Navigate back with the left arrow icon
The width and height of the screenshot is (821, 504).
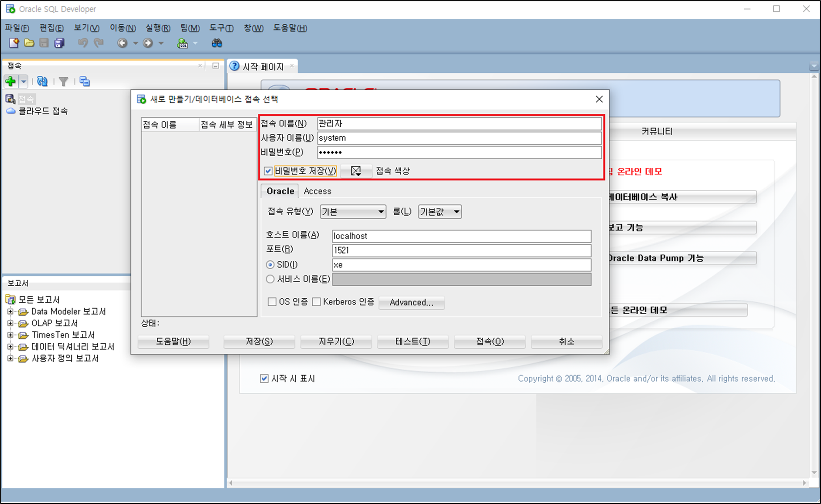click(x=122, y=43)
